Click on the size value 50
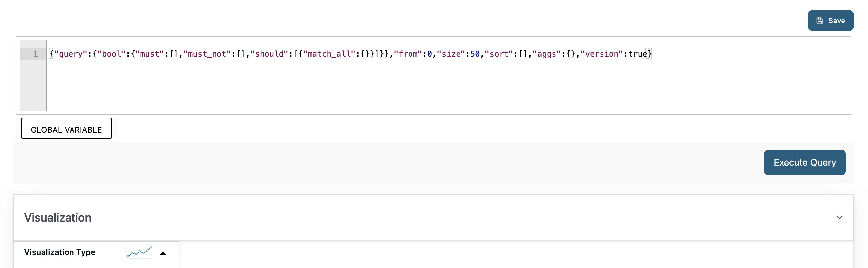This screenshot has height=268, width=868. (x=475, y=54)
